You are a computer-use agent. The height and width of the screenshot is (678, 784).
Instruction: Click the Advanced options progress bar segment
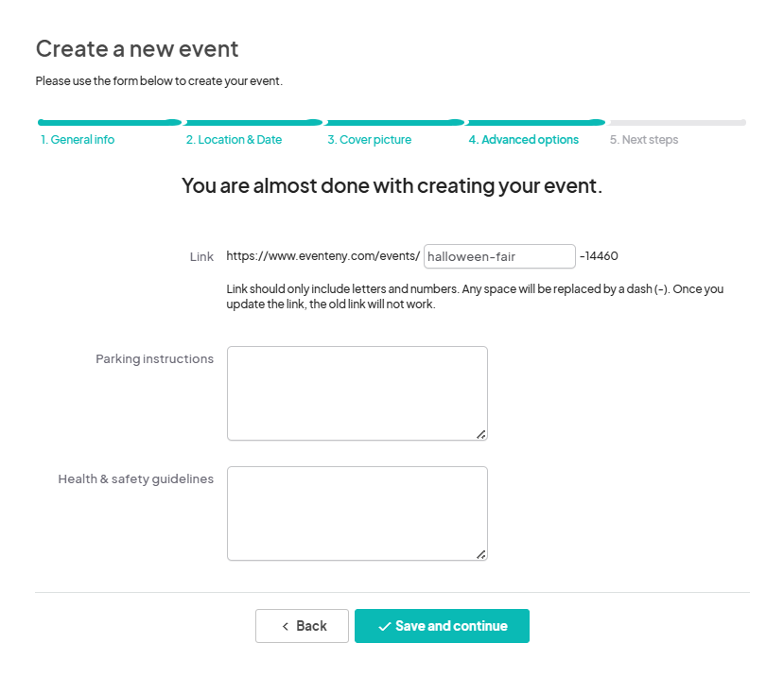[535, 123]
